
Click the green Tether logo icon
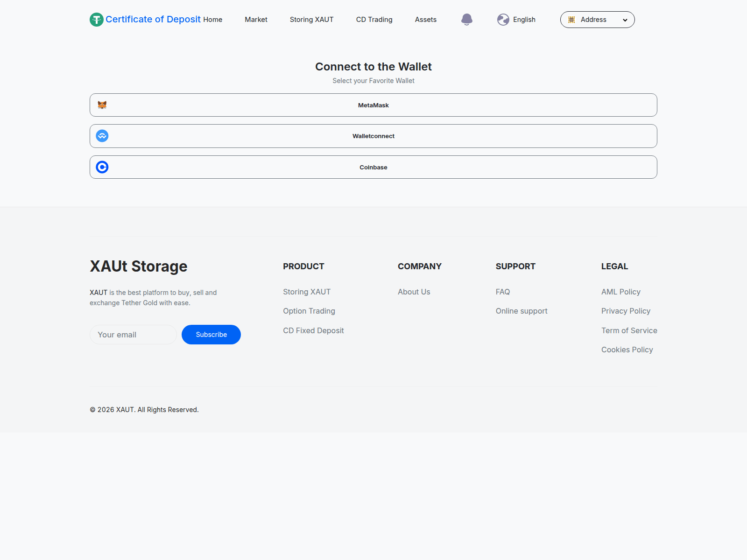(97, 20)
